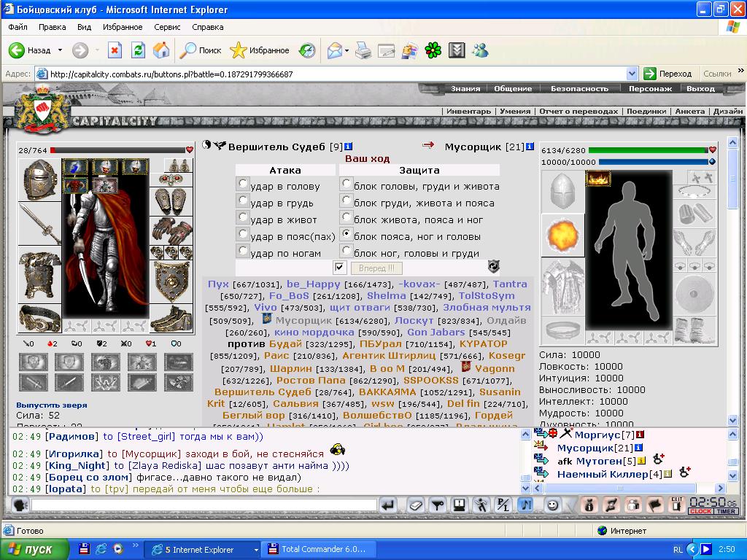Viewport: 747px width, 560px height.
Task: Click the send message arrow icon
Action: click(x=388, y=505)
